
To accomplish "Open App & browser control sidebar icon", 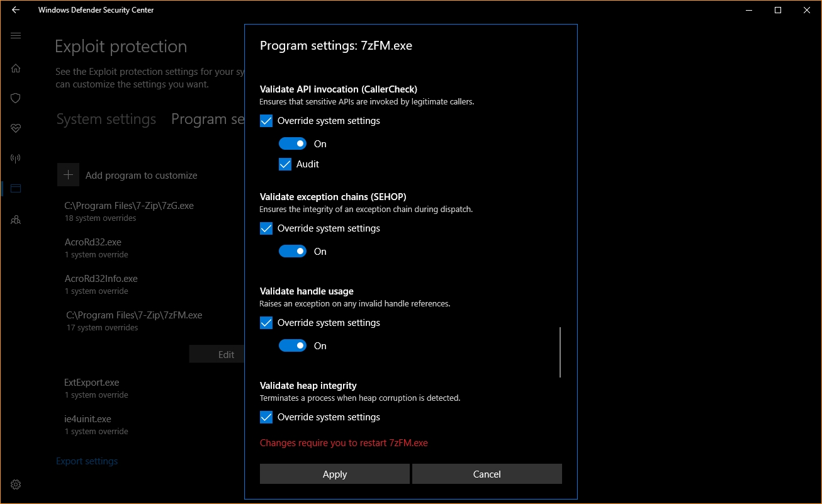I will coord(16,188).
